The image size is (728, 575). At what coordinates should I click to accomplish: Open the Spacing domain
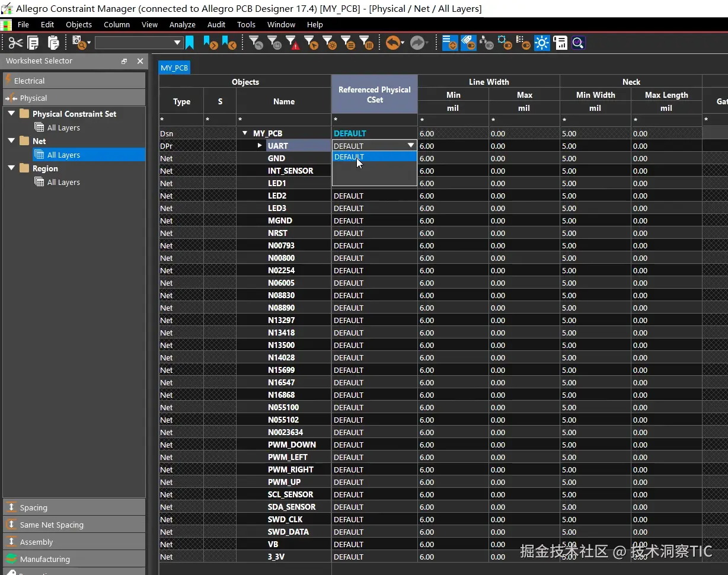click(x=74, y=507)
